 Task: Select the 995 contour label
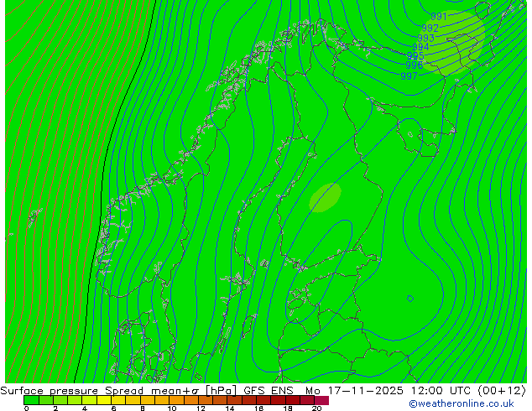415,55
